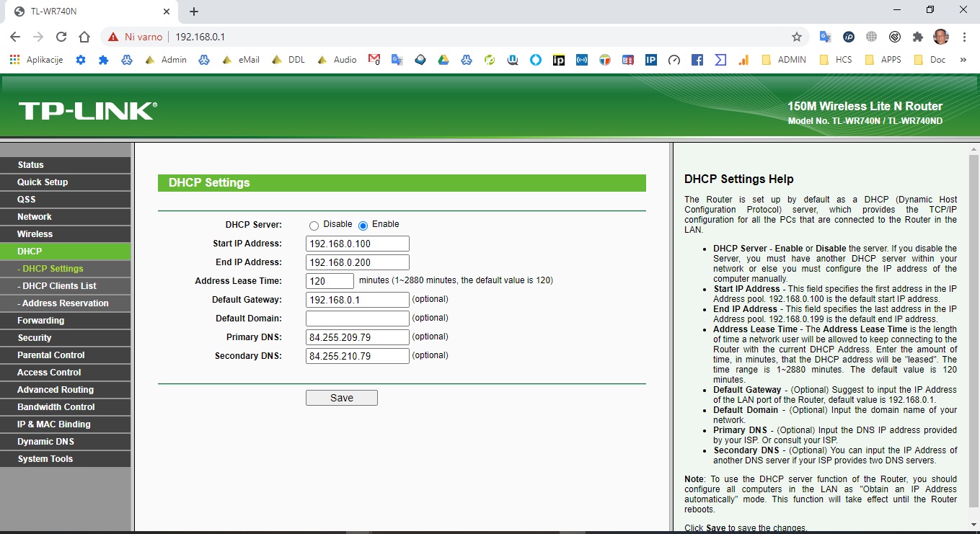Open the browser home page

pos(84,37)
